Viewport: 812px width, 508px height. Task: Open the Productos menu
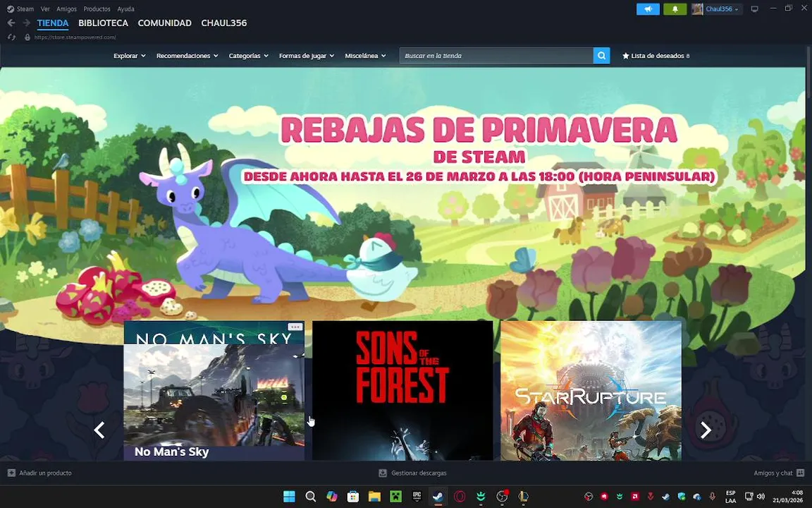97,8
